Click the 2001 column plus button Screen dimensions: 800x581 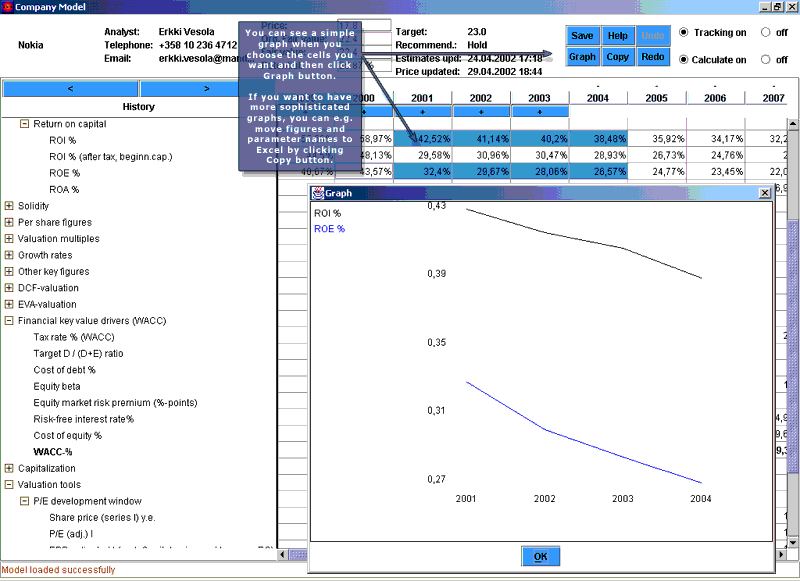click(x=422, y=111)
